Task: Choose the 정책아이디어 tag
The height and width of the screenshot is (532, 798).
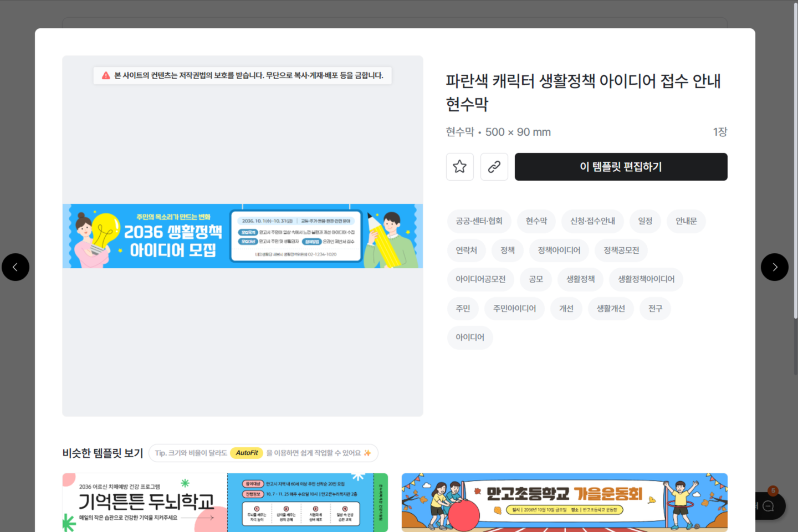Action: (x=559, y=250)
